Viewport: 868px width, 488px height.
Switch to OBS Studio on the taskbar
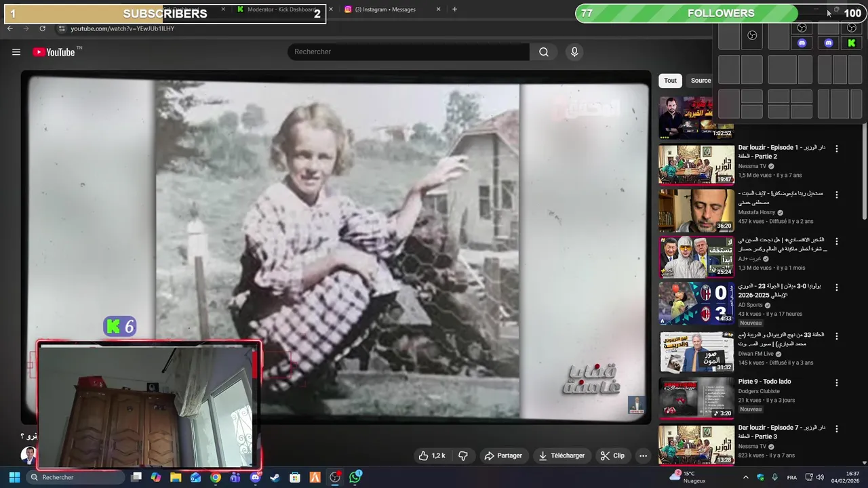(x=335, y=477)
